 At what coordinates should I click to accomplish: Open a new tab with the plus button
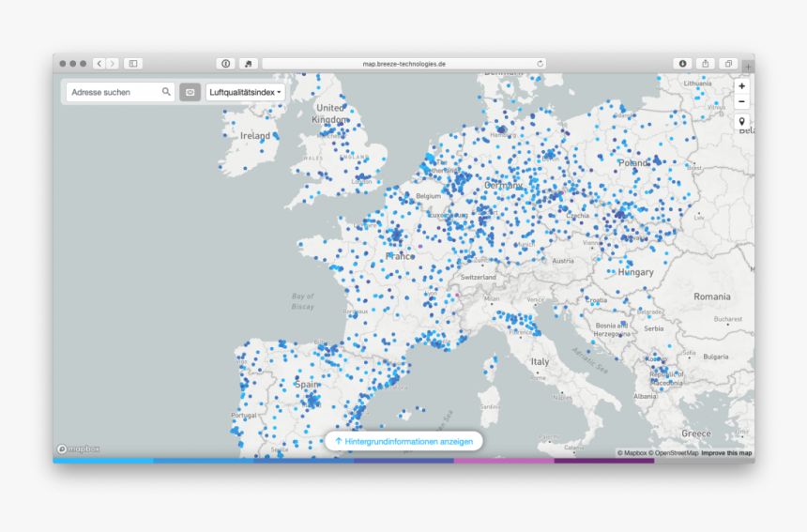748,67
